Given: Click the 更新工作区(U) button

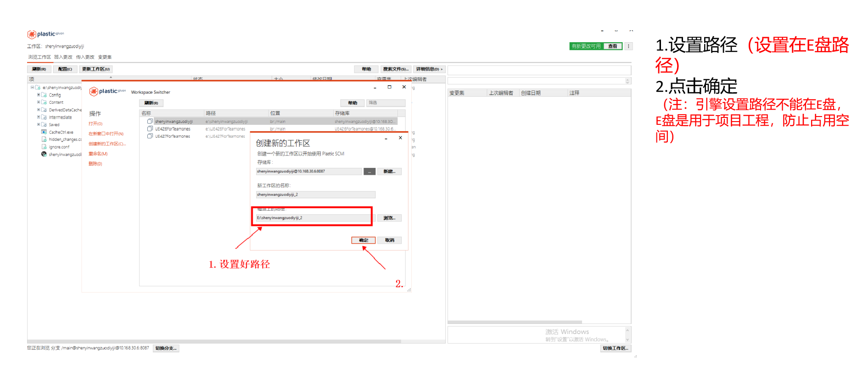Looking at the screenshot, I should (96, 69).
